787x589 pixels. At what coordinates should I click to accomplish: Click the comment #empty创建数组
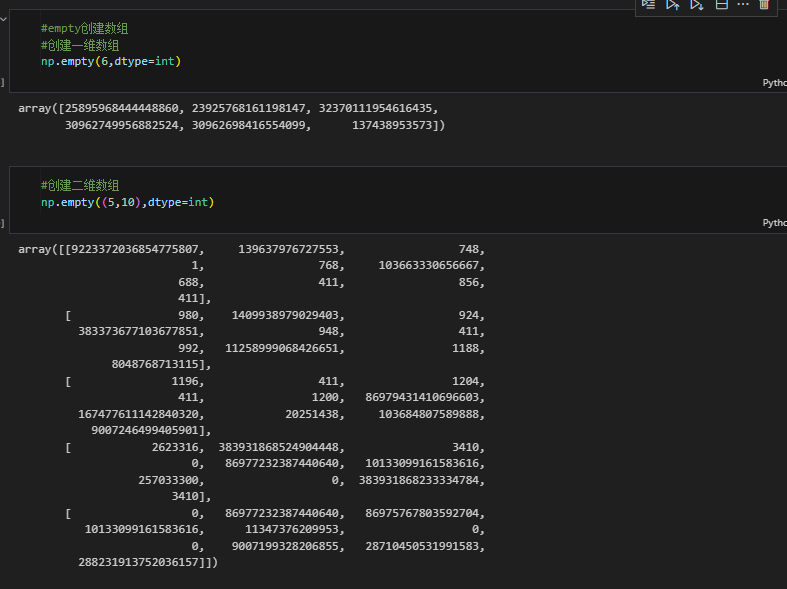[84, 29]
